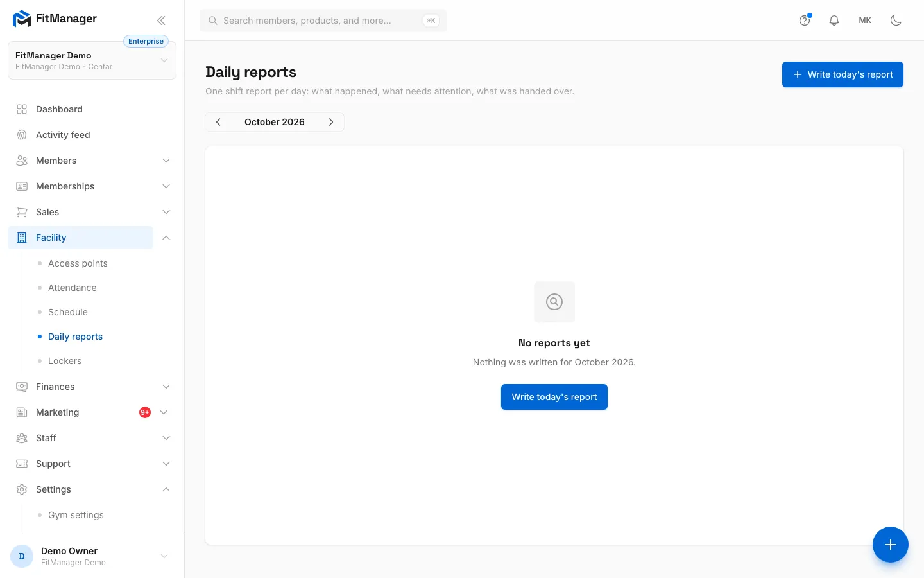Screen dimensions: 924x578
Task: Toggle dark mode moon icon
Action: click(896, 21)
